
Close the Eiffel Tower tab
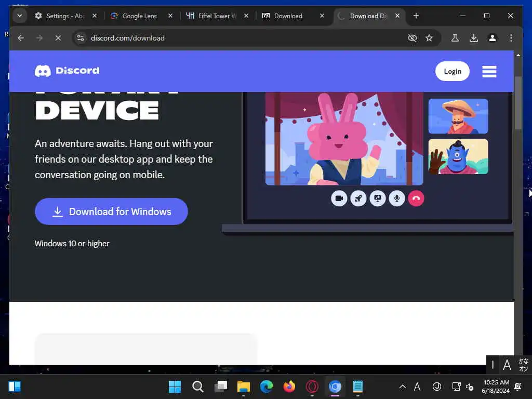(246, 16)
